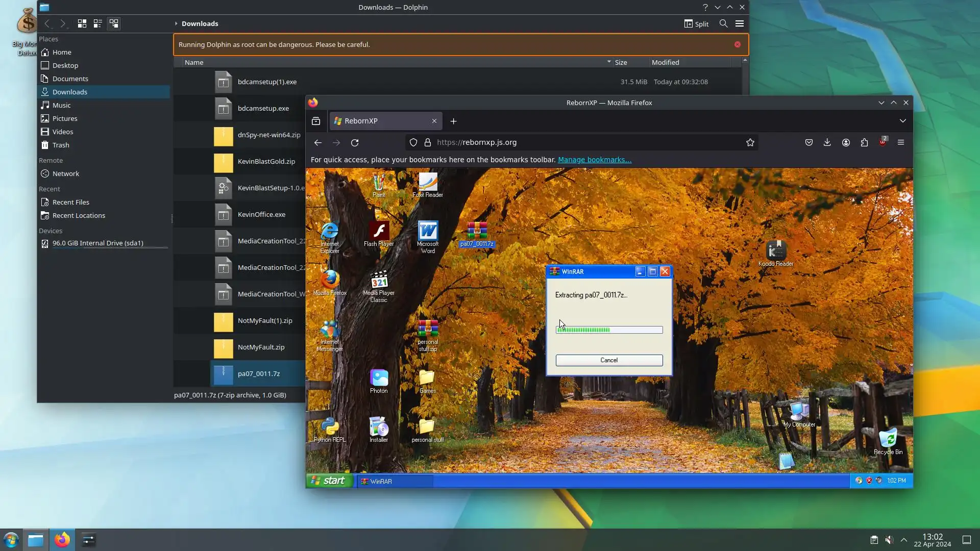Open Firefox extensions puzzle icon
The height and width of the screenshot is (551, 980).
pyautogui.click(x=864, y=142)
